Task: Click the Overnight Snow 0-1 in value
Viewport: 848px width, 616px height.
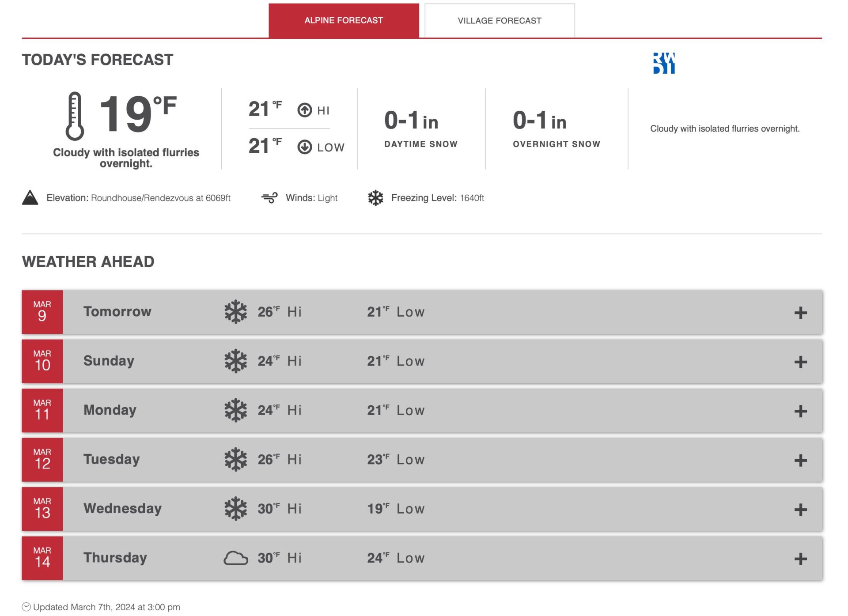Action: [x=539, y=121]
